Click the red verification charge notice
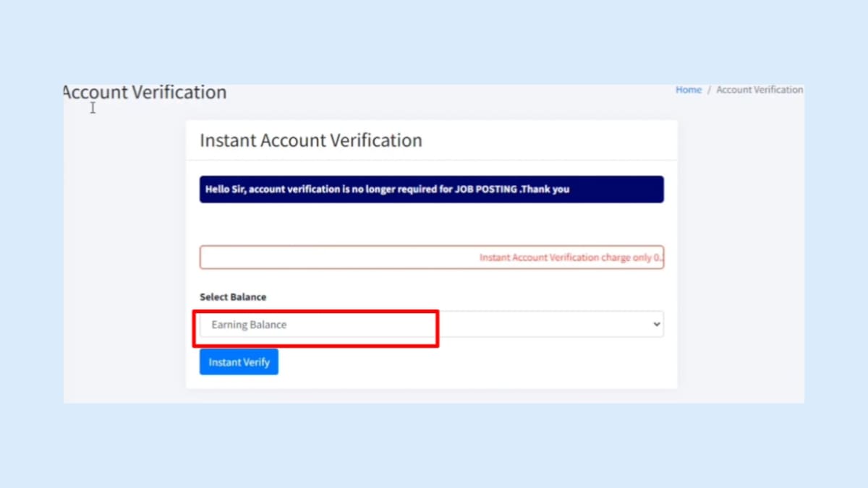Screen dimensions: 868x488 (571, 257)
